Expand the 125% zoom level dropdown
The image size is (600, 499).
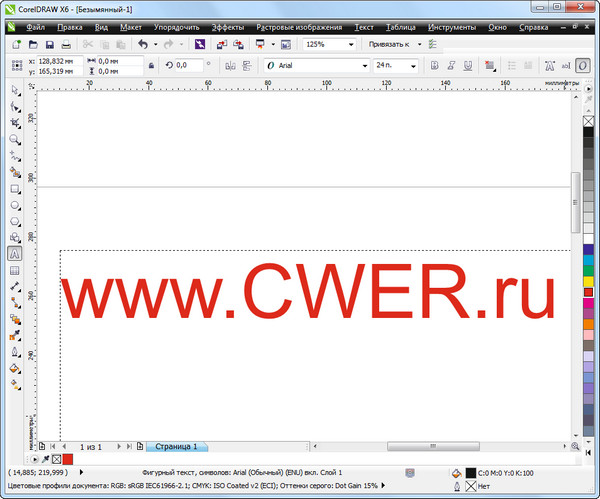pyautogui.click(x=350, y=45)
